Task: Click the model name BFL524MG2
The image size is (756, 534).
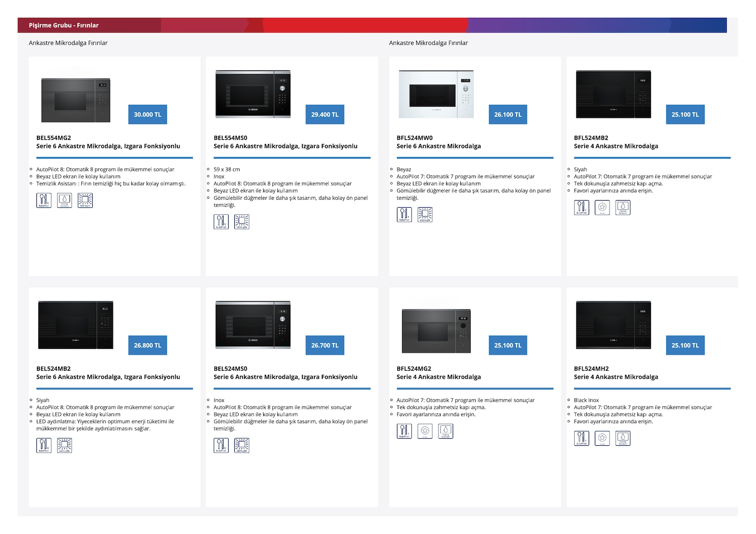Action: coord(414,369)
